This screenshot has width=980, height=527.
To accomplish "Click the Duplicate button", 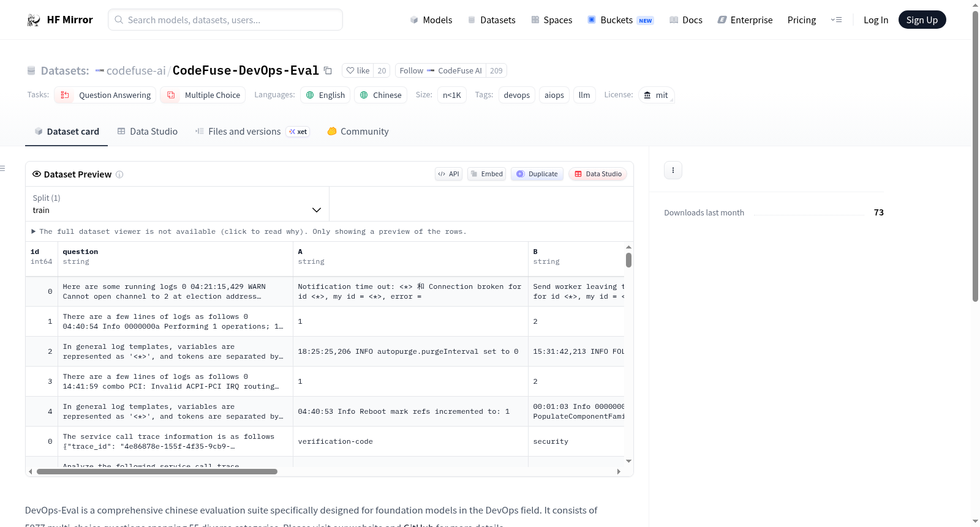I will [537, 174].
